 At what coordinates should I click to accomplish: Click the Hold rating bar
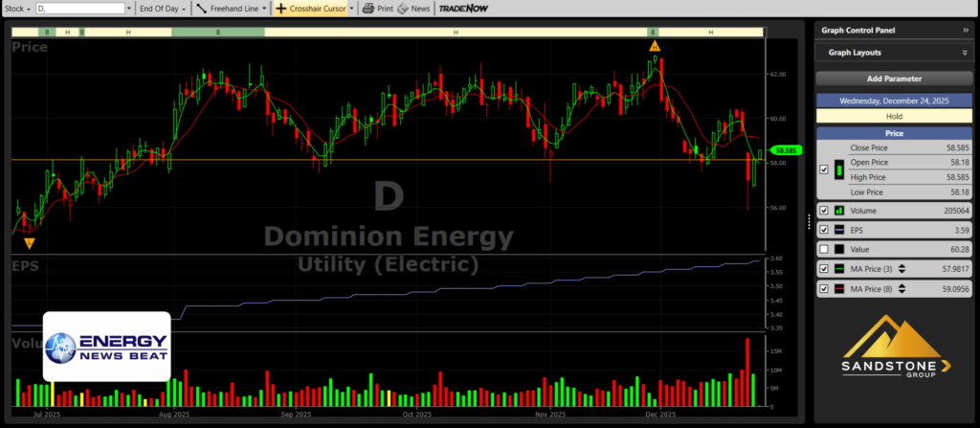(894, 117)
